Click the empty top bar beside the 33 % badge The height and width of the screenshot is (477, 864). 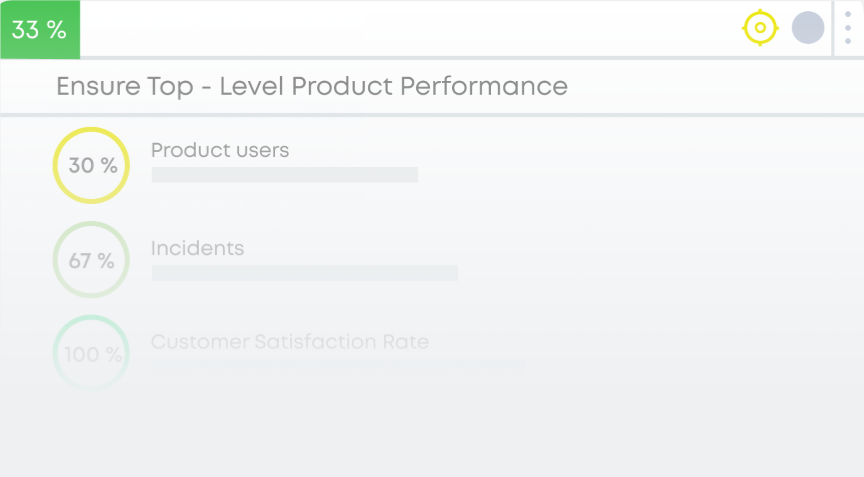[400, 28]
